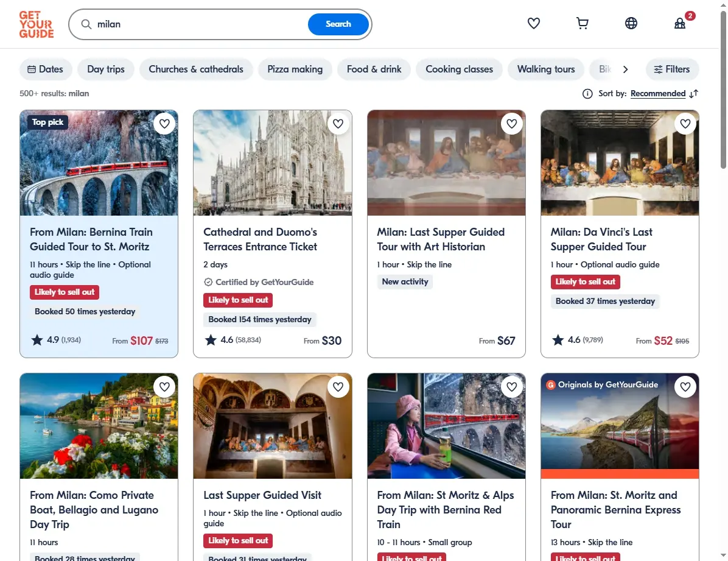Open the profile icon with notification badge

tap(680, 23)
